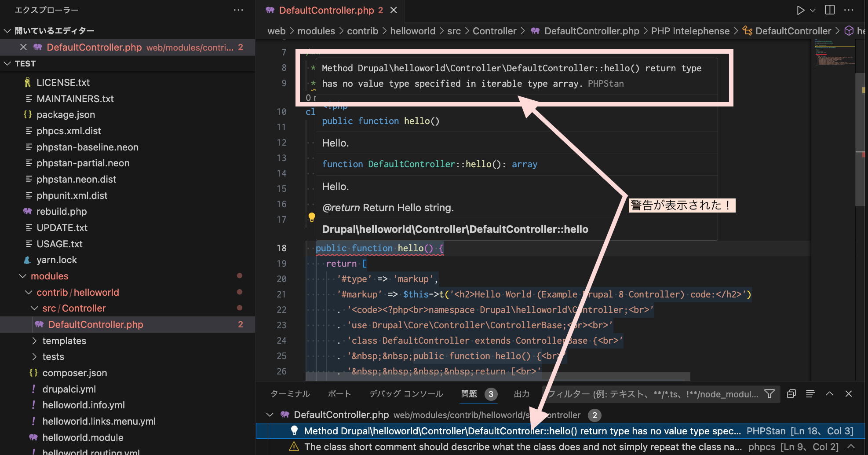
Task: Select Controller in the breadcrumb path
Action: (495, 31)
